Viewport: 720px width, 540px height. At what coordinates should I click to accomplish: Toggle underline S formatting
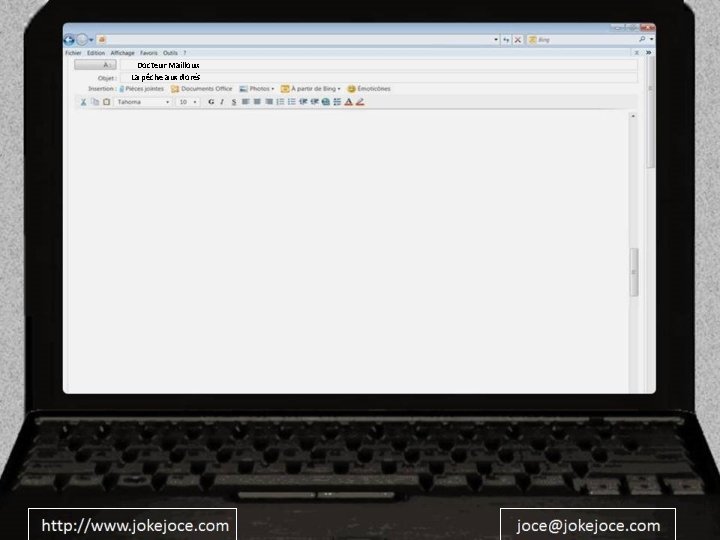(x=234, y=102)
